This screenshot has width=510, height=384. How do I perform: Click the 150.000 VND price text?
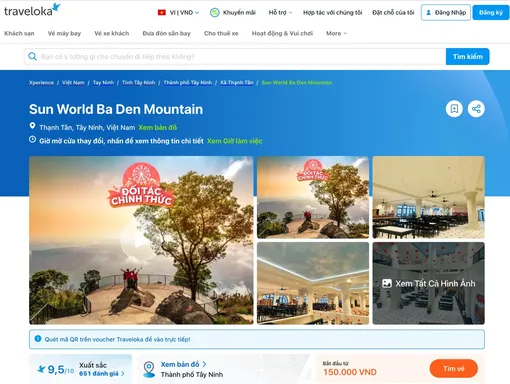click(x=350, y=372)
